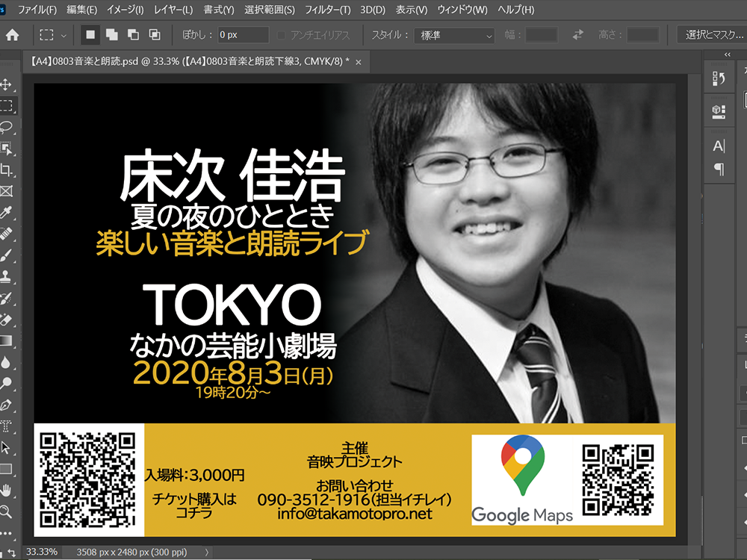Expand the collapsed panel dock arrows
Image resolution: width=747 pixels, height=560 pixels.
pyautogui.click(x=727, y=55)
